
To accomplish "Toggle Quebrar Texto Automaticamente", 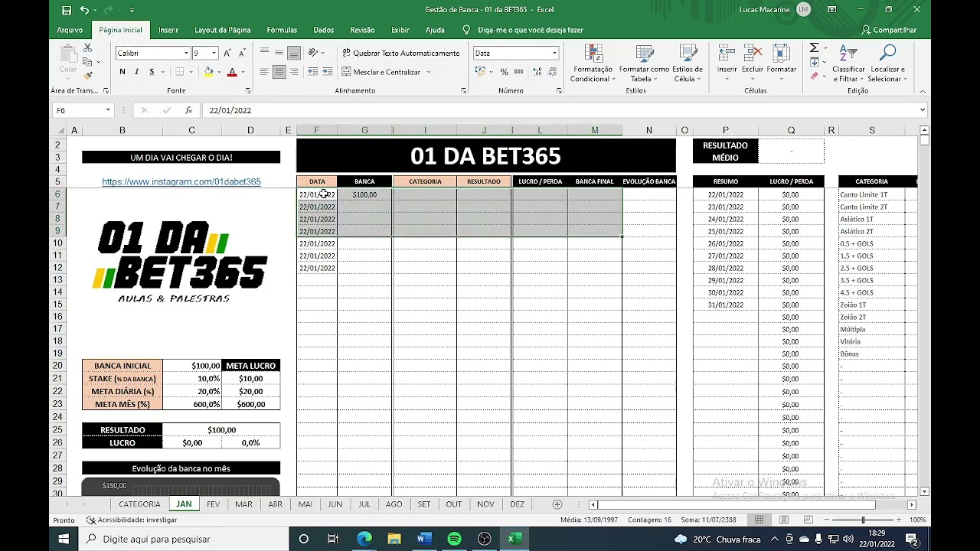I will click(x=400, y=53).
